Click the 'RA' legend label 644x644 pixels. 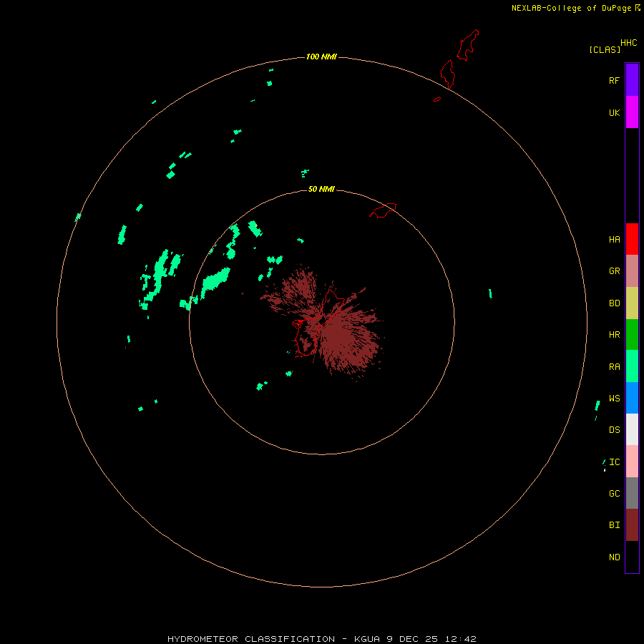tap(614, 367)
